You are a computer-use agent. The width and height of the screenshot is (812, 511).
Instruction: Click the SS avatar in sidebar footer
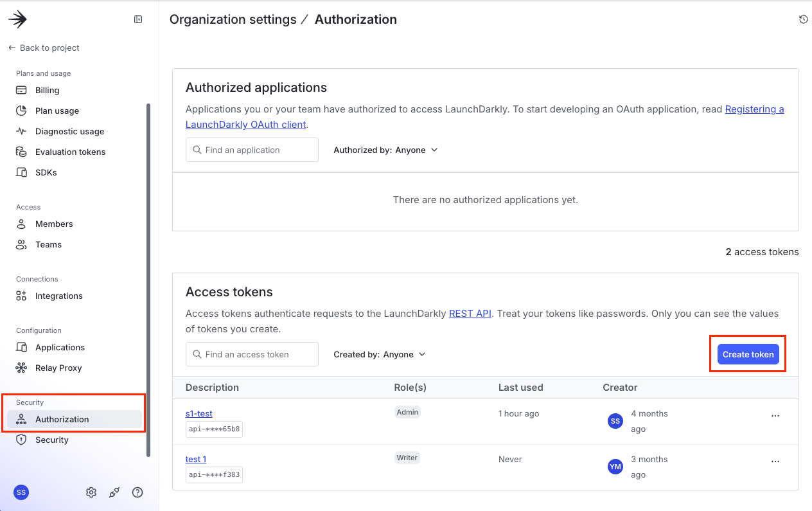pos(21,492)
